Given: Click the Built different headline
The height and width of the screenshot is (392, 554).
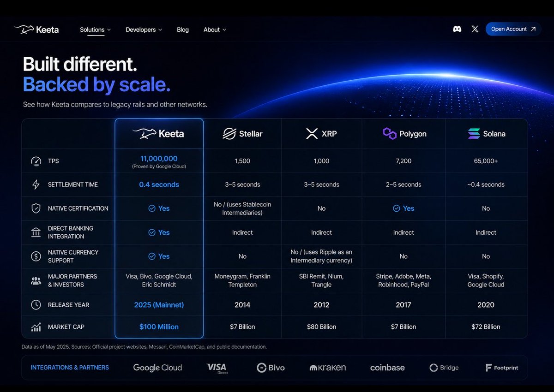Looking at the screenshot, I should 80,64.
